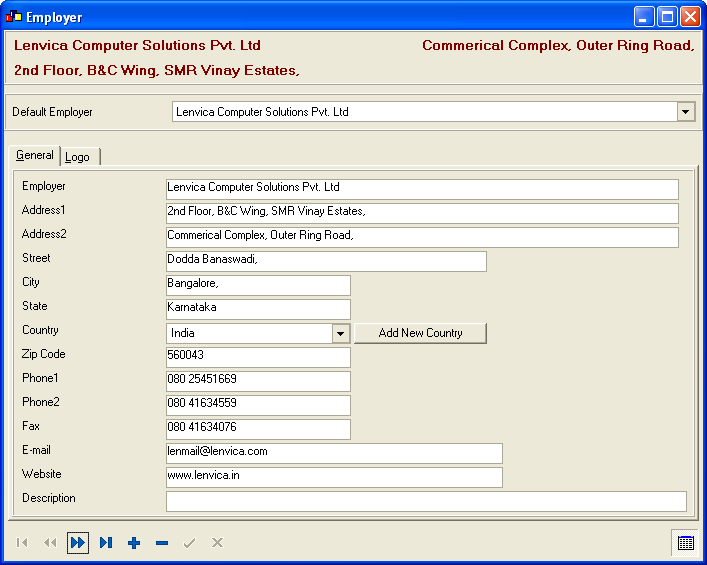Image resolution: width=707 pixels, height=565 pixels.
Task: Click the Phone2 number field
Action: coord(258,405)
